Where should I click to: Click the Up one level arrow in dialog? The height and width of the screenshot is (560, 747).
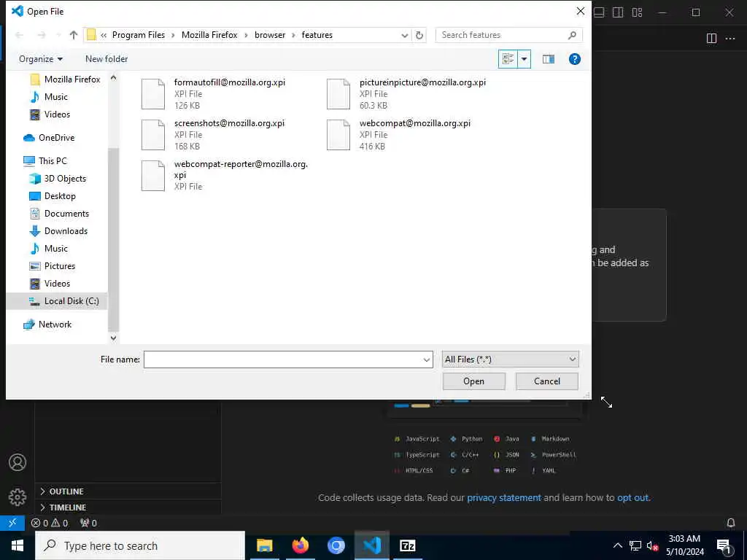coord(74,35)
